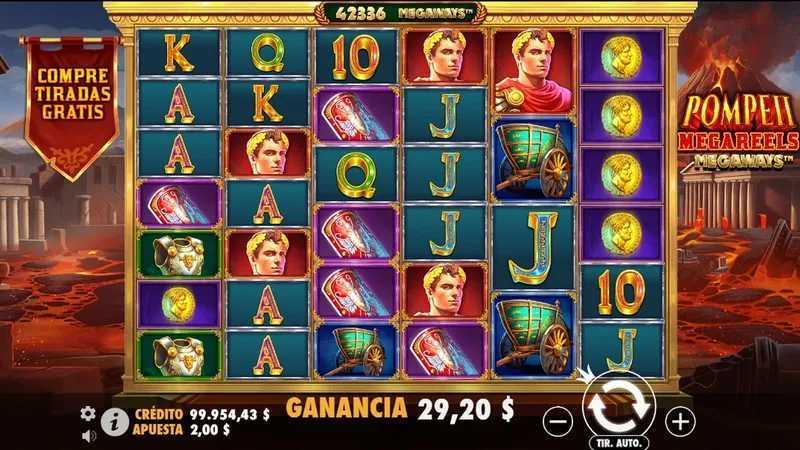Spin the reels with the circular arrows
800x450 pixels.
pyautogui.click(x=619, y=407)
